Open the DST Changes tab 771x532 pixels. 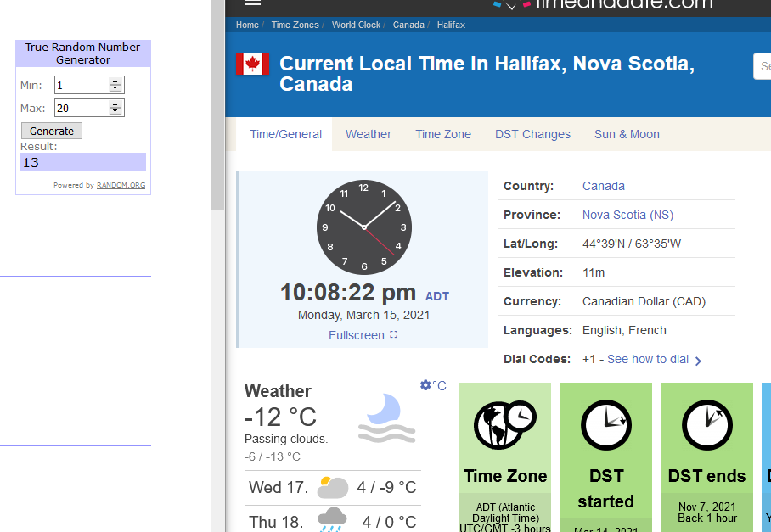(x=532, y=134)
